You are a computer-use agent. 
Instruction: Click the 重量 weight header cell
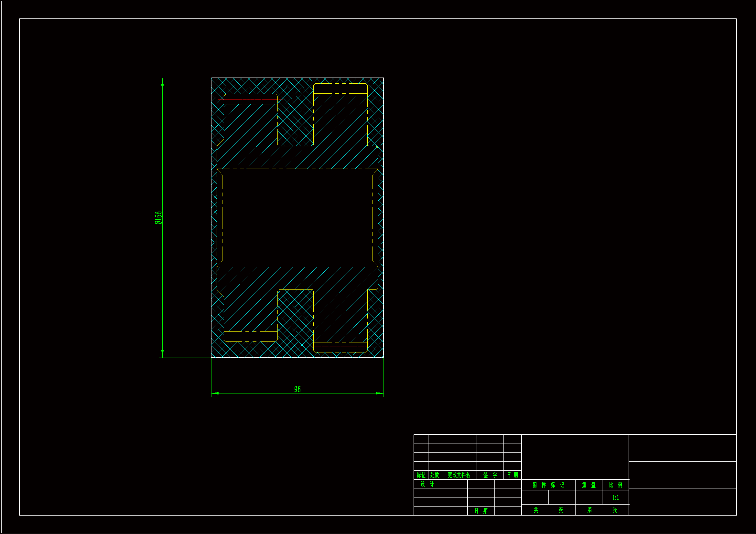click(589, 485)
